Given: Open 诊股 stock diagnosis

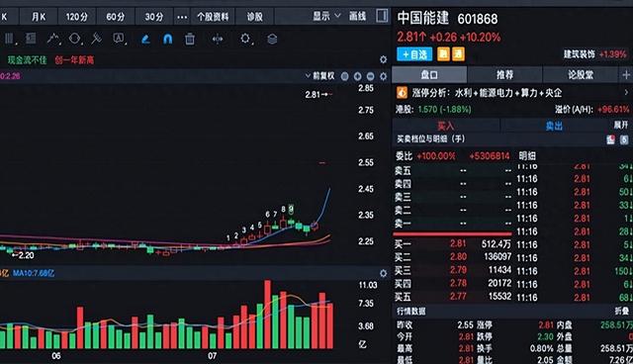Looking at the screenshot, I should pyautogui.click(x=255, y=17).
